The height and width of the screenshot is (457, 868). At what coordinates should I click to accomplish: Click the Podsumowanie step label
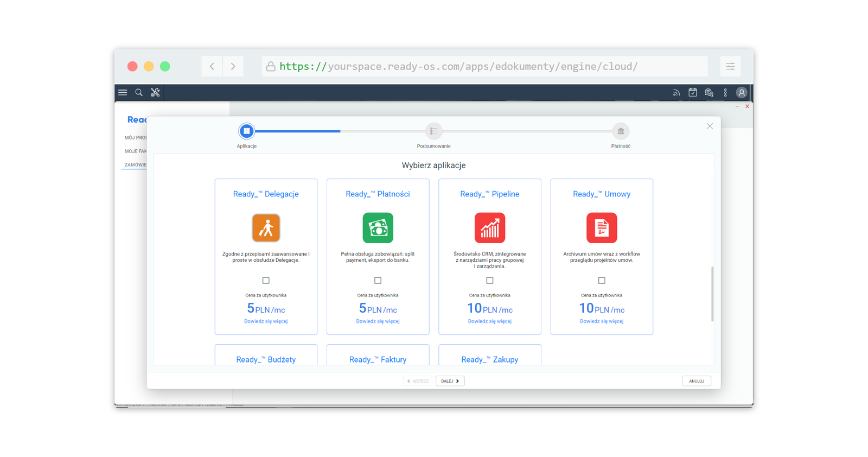click(433, 147)
